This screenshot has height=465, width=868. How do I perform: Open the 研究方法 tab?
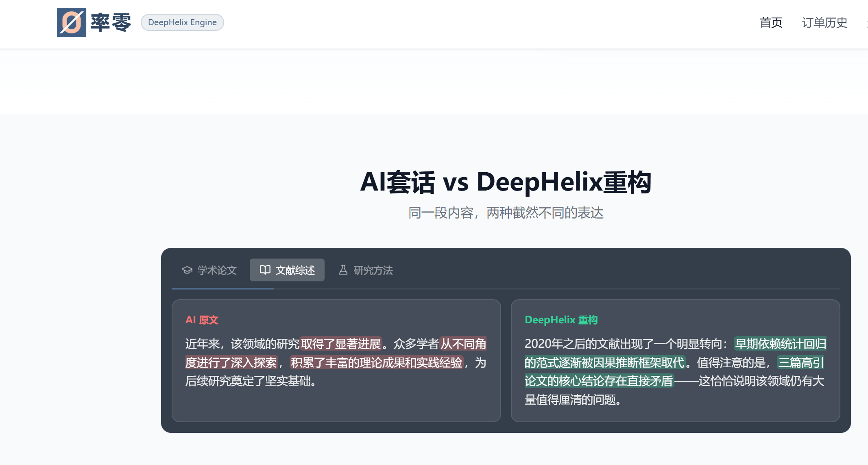tap(373, 270)
